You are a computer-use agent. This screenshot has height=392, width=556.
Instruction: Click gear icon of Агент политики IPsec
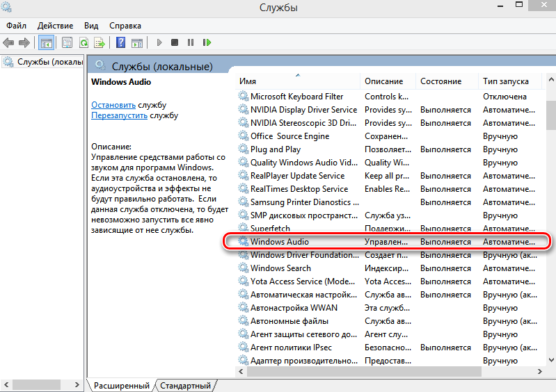tap(244, 348)
